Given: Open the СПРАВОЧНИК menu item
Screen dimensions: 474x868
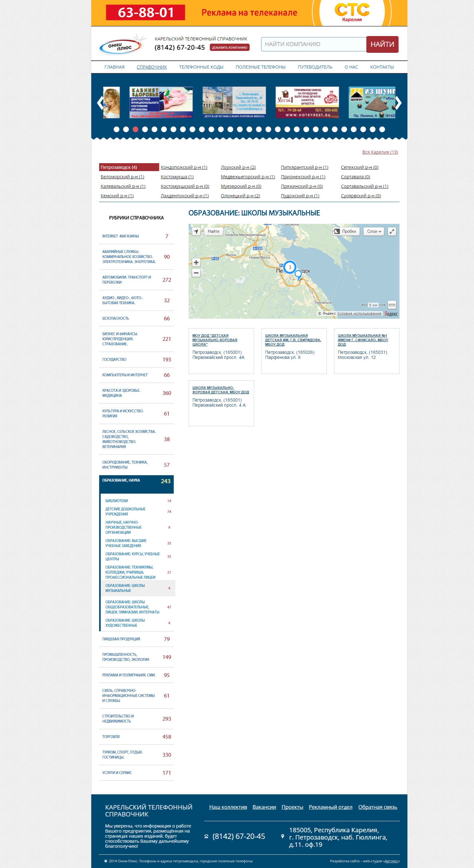Looking at the screenshot, I should pyautogui.click(x=151, y=67).
